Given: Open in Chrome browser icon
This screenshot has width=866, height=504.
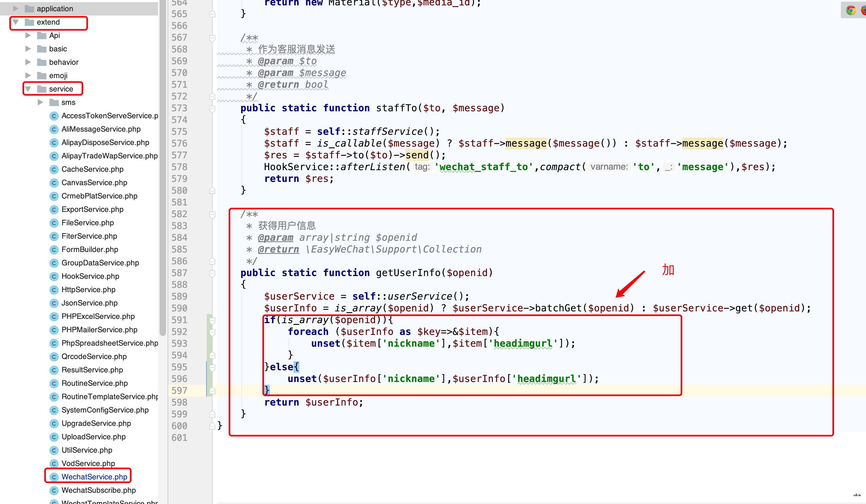Looking at the screenshot, I should [851, 10].
